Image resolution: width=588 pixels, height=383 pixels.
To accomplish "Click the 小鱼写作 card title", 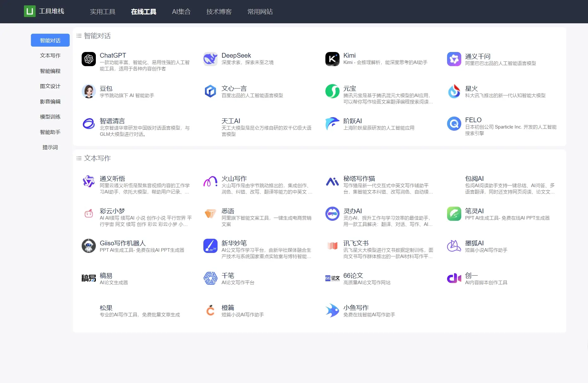I will coord(356,308).
